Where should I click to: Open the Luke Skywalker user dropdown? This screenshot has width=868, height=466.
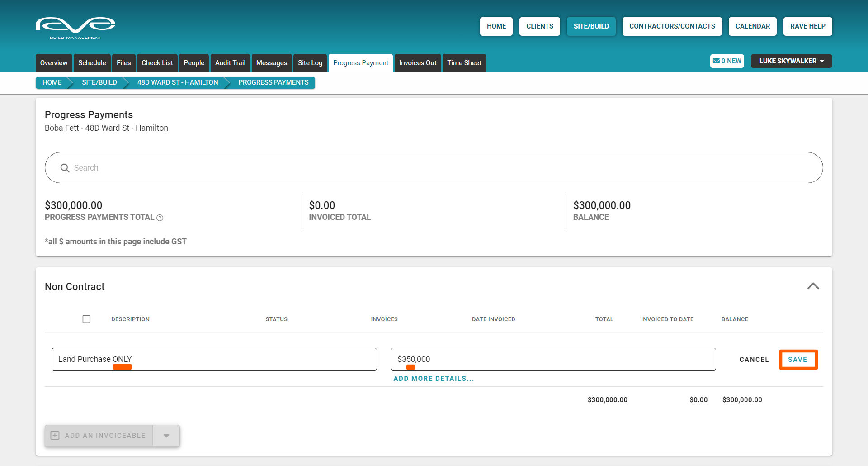(x=791, y=61)
